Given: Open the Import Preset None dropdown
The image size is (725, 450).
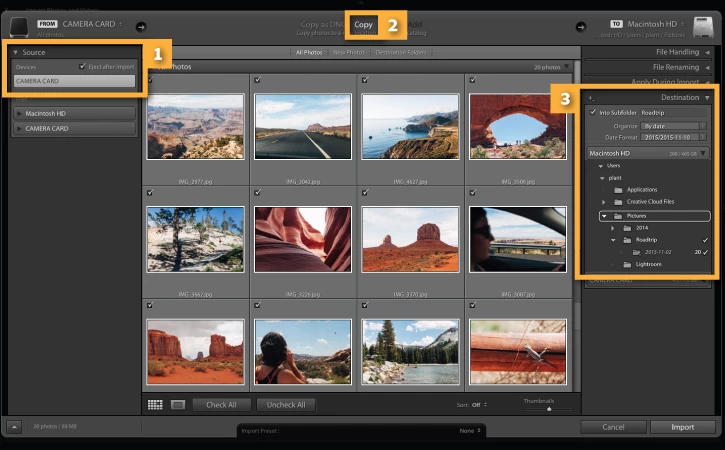Looking at the screenshot, I should 470,431.
